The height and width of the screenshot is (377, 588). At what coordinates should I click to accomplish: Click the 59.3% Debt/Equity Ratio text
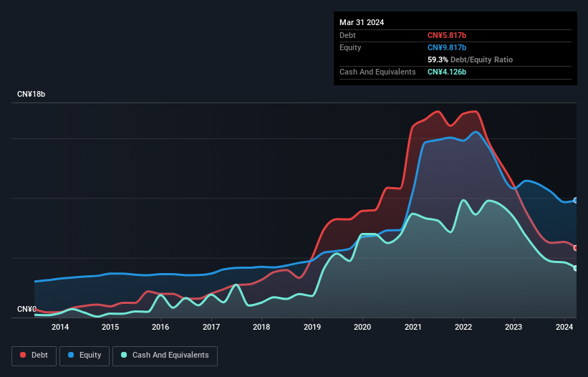tap(470, 59)
